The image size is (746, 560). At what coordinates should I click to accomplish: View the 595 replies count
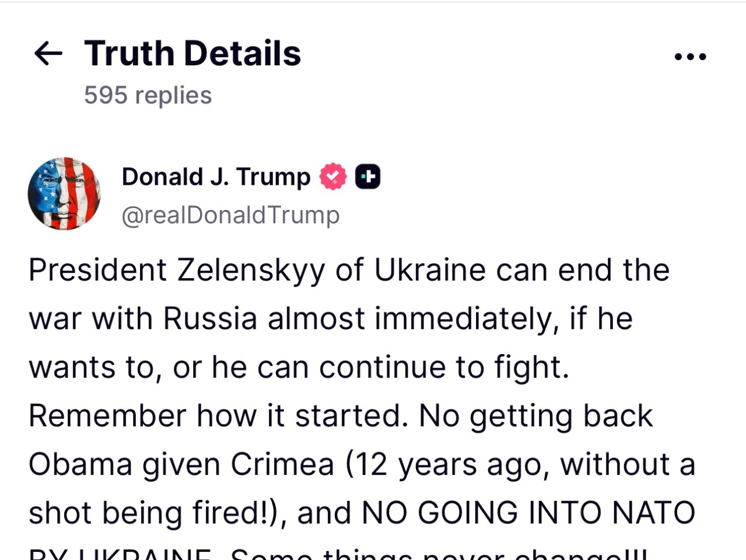(148, 95)
